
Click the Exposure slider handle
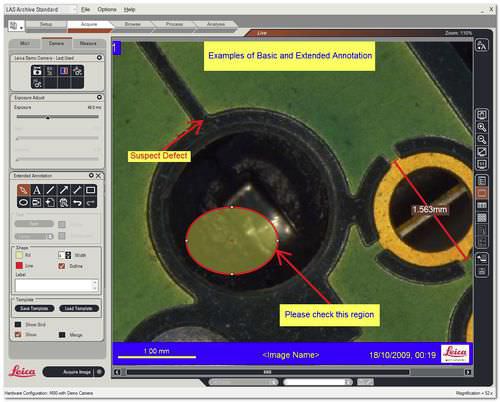click(x=48, y=117)
